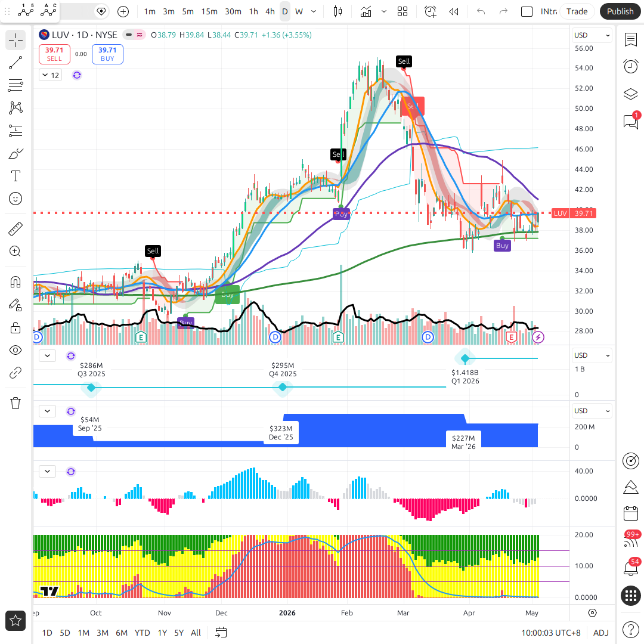This screenshot has width=644, height=644.
Task: Toggle stay in drawing mode
Action: pyautogui.click(x=16, y=305)
